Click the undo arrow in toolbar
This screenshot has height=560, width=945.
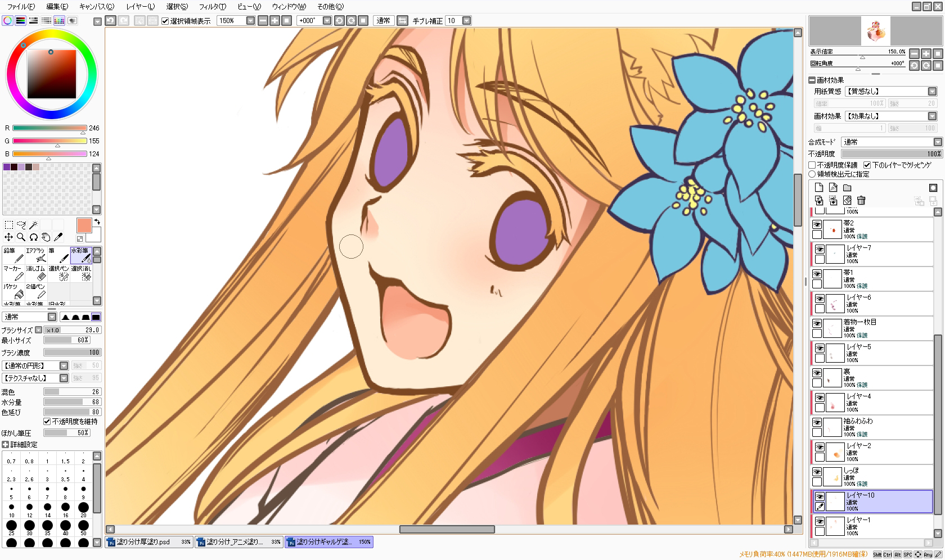(111, 21)
